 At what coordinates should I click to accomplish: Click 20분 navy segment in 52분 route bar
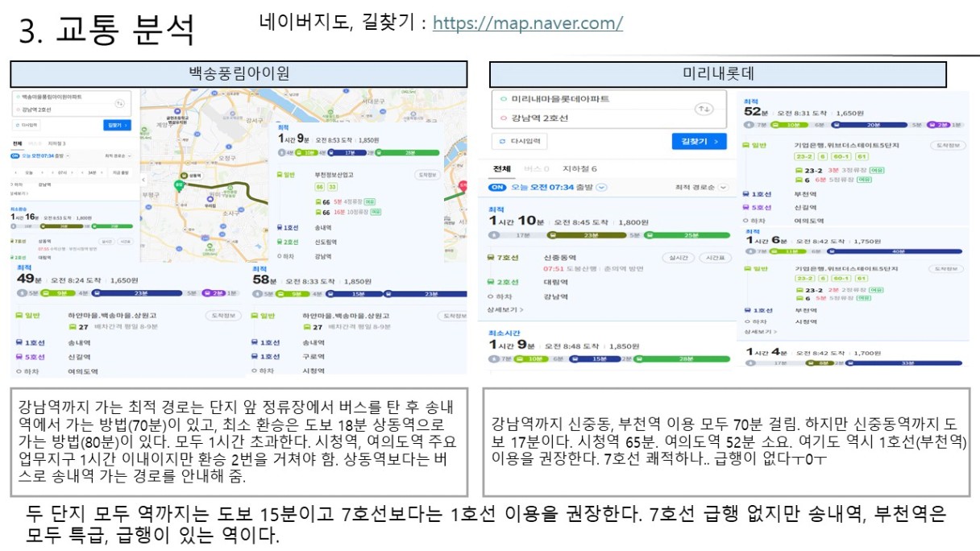(869, 125)
